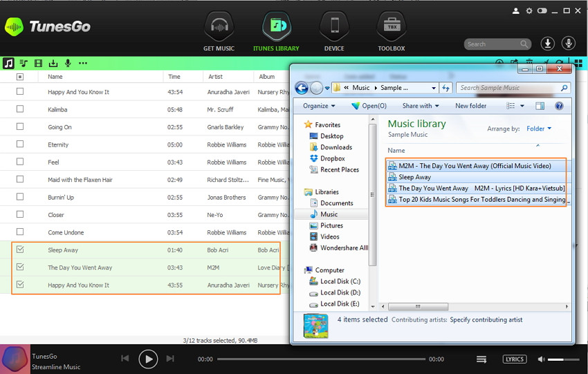Open the more categories ellipsis
588x374 pixels.
[83, 63]
